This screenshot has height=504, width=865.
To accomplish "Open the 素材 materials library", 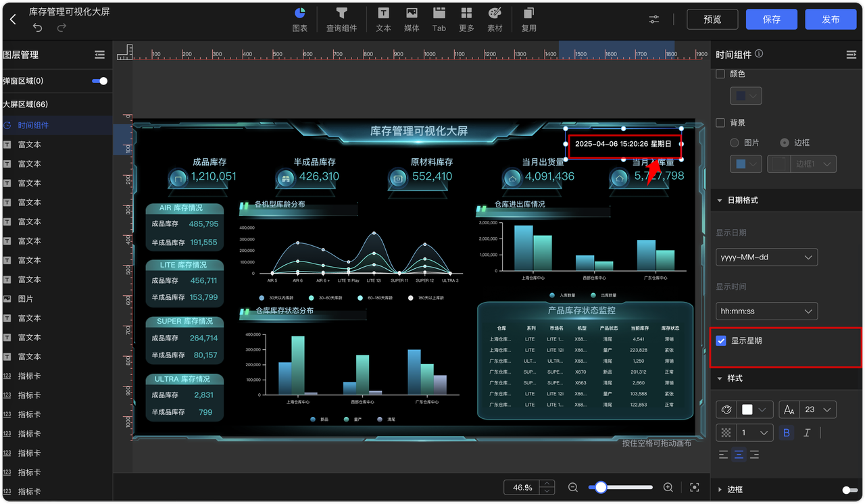I will pyautogui.click(x=495, y=20).
